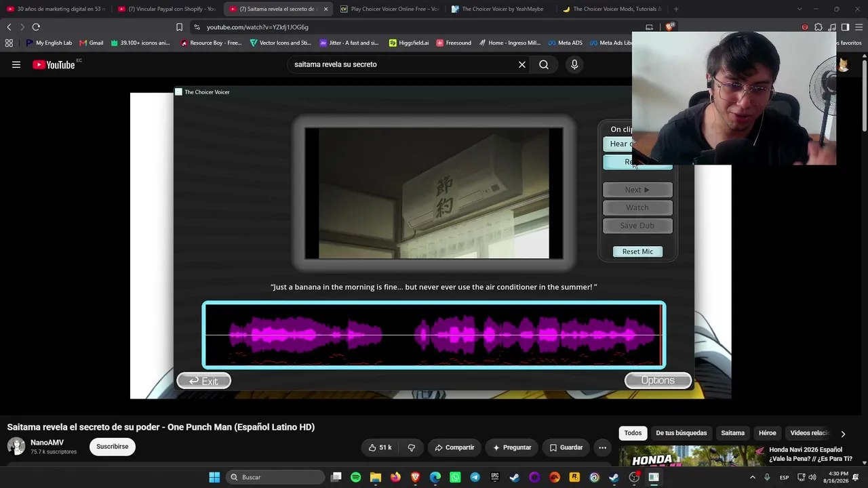868x488 pixels.
Task: Show hidden system tray icons chevron
Action: click(752, 477)
